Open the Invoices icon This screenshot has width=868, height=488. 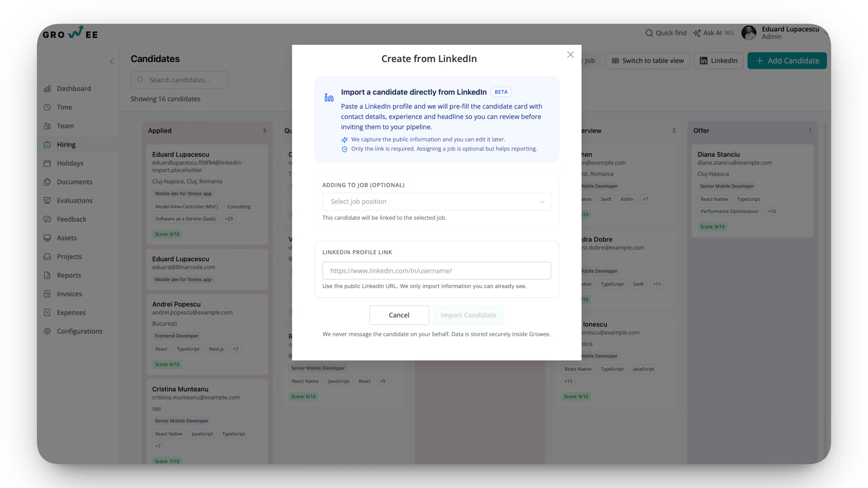(47, 294)
